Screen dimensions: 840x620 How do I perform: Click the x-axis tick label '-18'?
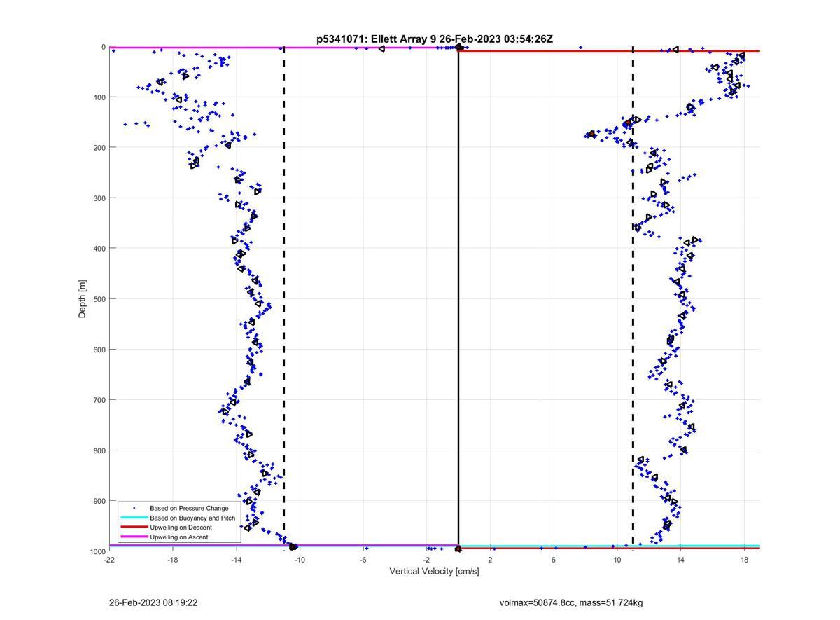(x=173, y=560)
